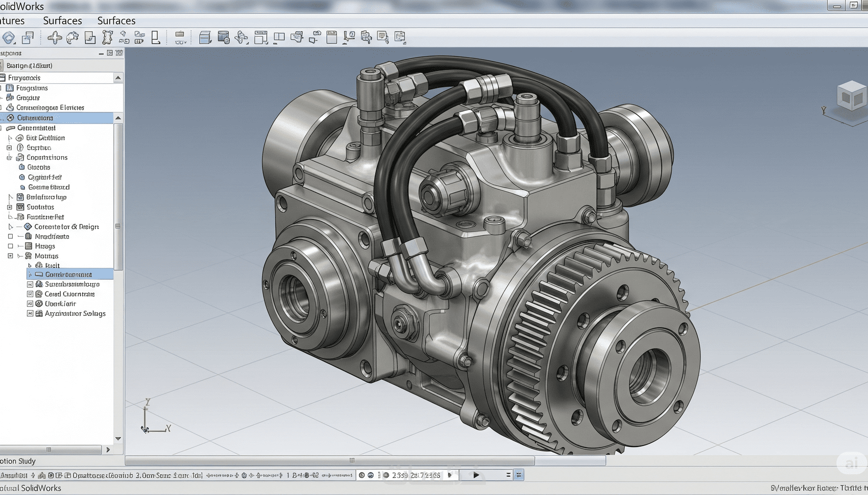Click the 3D box icon in toolbar
The width and height of the screenshot is (868, 495).
point(205,37)
